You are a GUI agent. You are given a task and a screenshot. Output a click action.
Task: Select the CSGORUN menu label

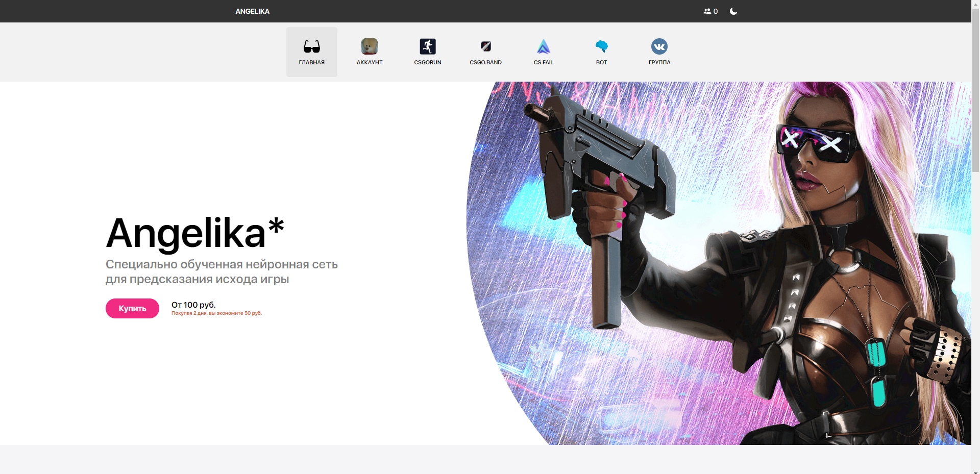pos(428,62)
